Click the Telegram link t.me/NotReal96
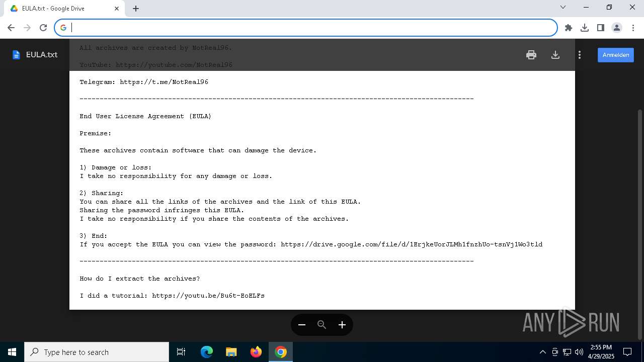Viewport: 644px width, 362px height. (164, 82)
